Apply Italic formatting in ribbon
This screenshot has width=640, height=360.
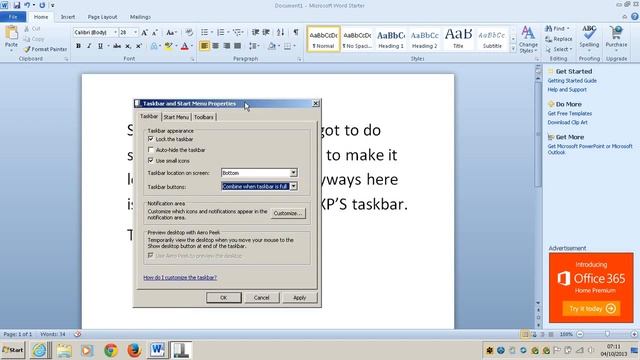pyautogui.click(x=89, y=46)
